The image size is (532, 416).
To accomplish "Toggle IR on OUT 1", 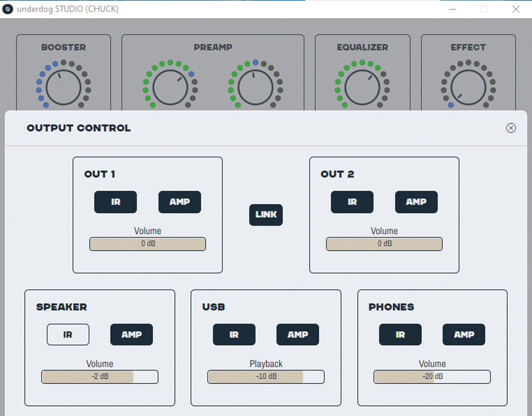I will (115, 202).
